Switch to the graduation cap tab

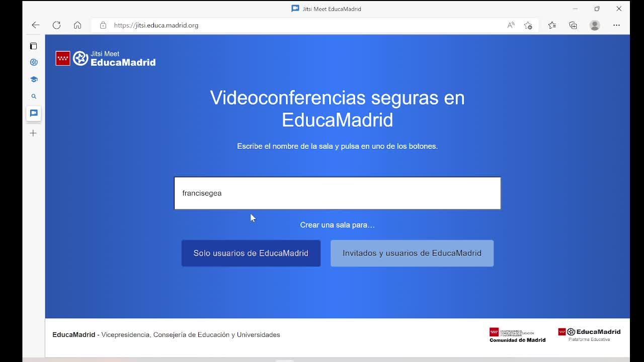[x=34, y=79]
